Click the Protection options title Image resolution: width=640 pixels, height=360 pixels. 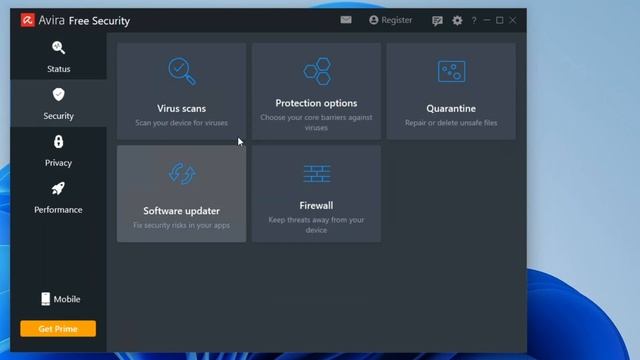(316, 103)
